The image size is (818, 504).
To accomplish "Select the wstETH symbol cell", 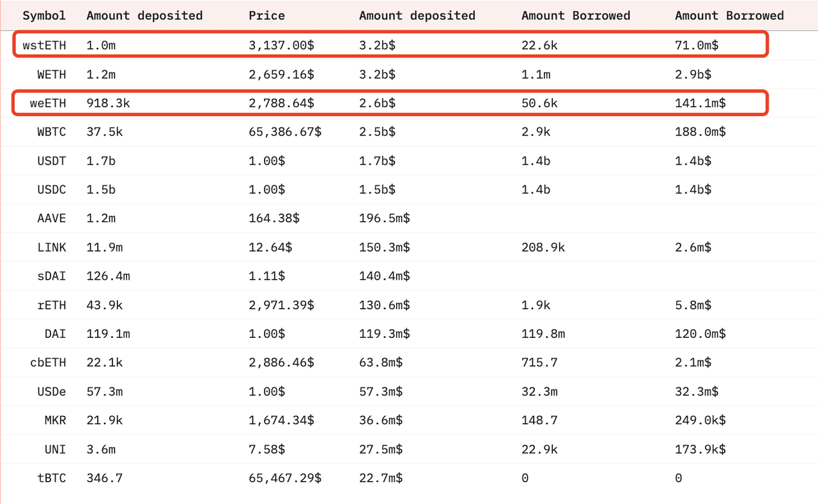I will [44, 45].
